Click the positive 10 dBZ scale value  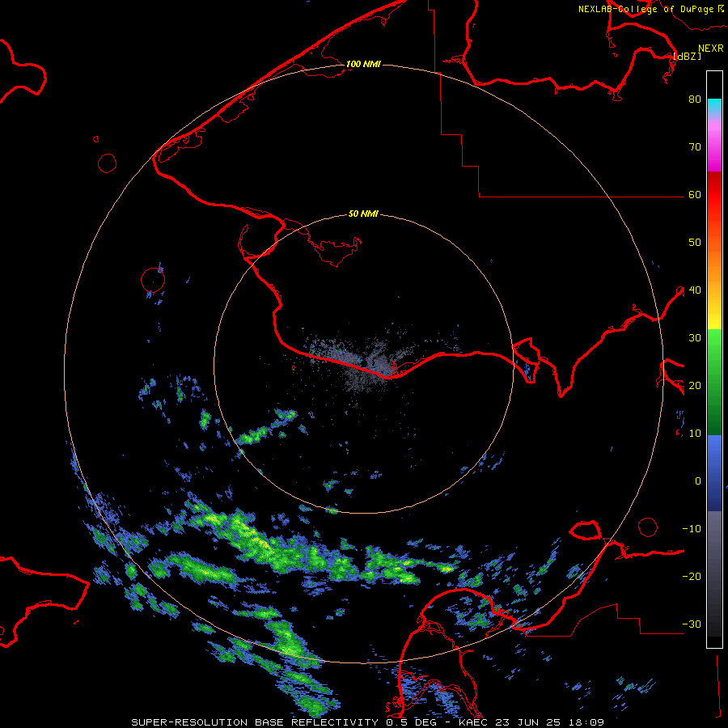(x=695, y=434)
